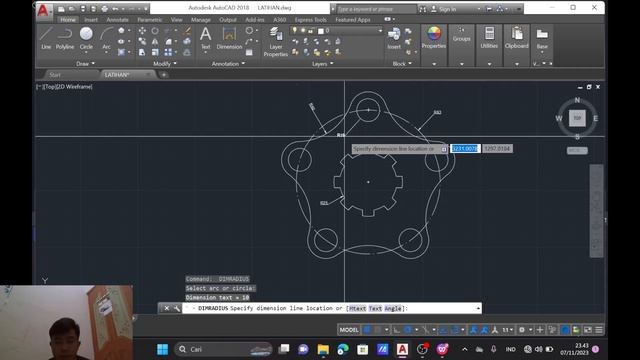Click the customization wrench in command line
This screenshot has width=640, height=360.
176,308
